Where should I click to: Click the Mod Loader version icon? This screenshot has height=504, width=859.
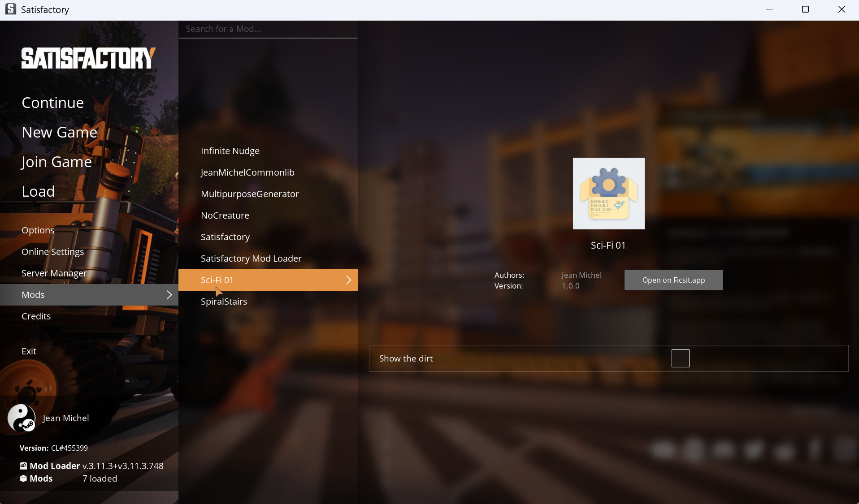point(23,466)
